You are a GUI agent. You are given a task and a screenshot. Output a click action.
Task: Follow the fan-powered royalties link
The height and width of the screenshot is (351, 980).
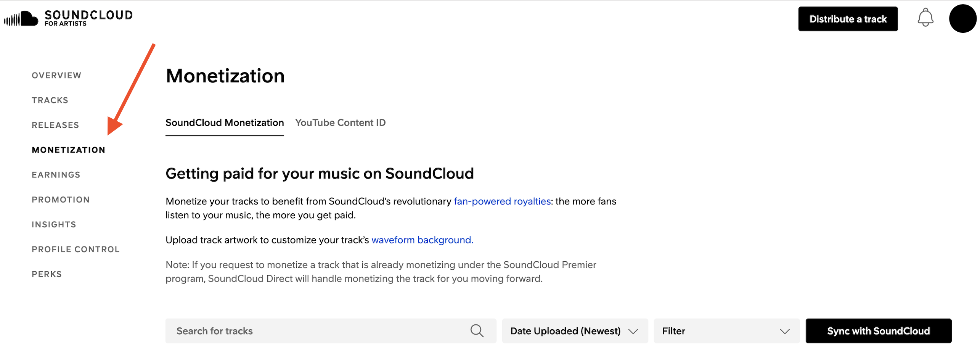pos(502,201)
